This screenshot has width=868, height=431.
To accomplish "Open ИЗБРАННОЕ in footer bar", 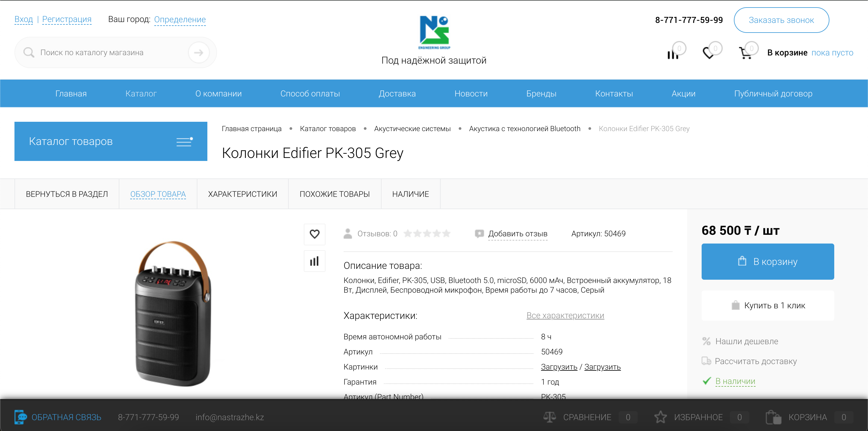I will (x=698, y=417).
